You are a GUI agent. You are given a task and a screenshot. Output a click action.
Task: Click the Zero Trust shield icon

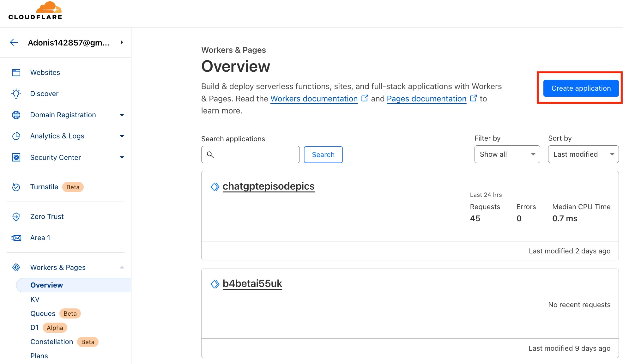[16, 217]
